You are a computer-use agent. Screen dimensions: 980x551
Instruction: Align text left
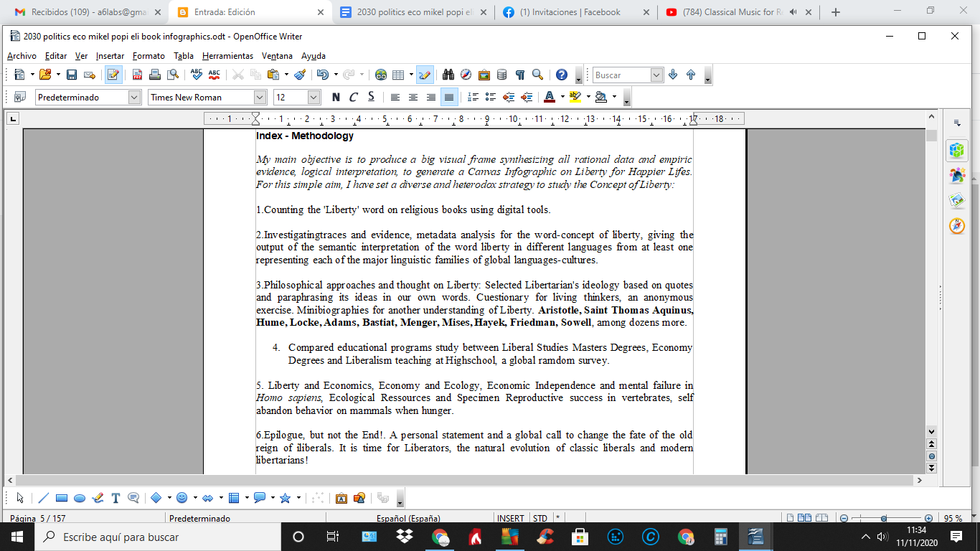coord(395,97)
